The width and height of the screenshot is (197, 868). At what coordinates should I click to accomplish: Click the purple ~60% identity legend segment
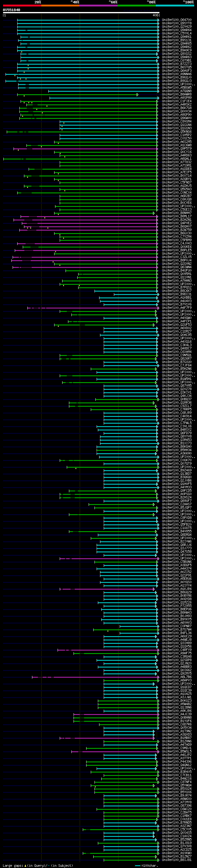pyautogui.click(x=99, y=6)
